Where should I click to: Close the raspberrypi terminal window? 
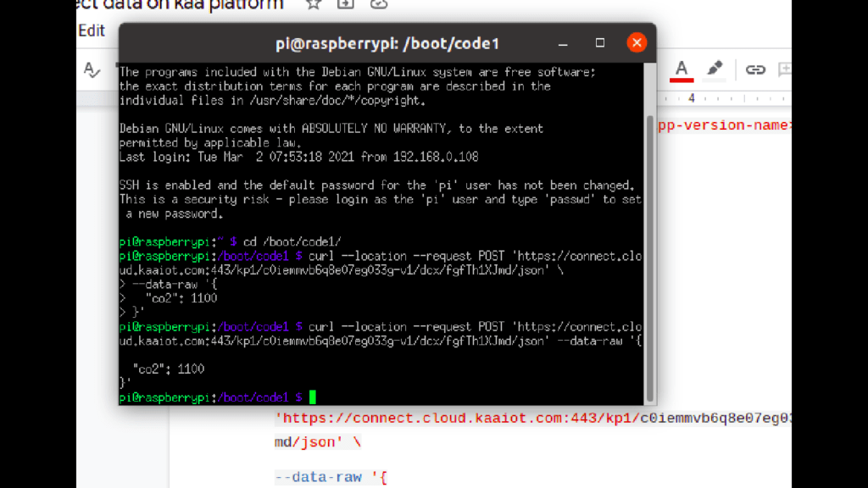pyautogui.click(x=637, y=42)
